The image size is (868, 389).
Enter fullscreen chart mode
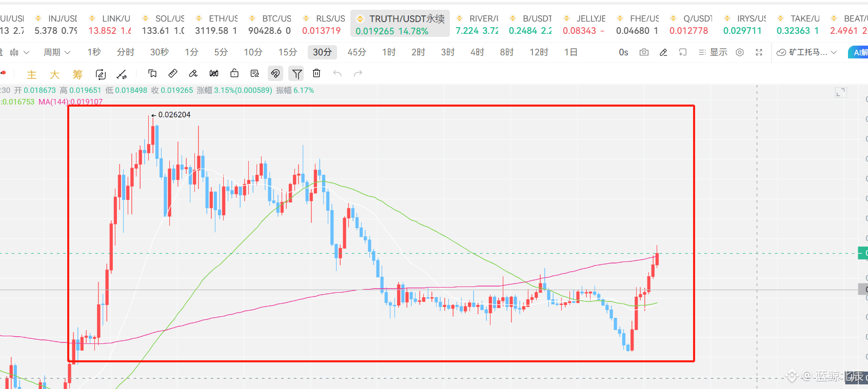coord(759,52)
